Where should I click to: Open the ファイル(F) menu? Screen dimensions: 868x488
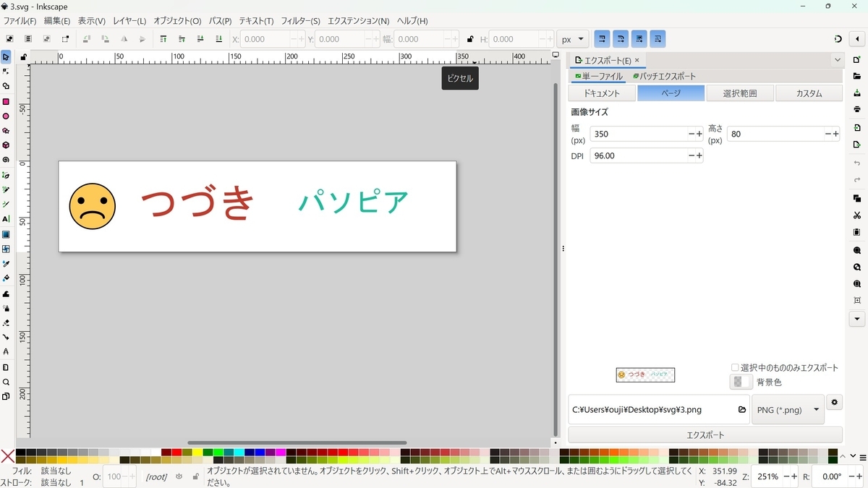20,21
